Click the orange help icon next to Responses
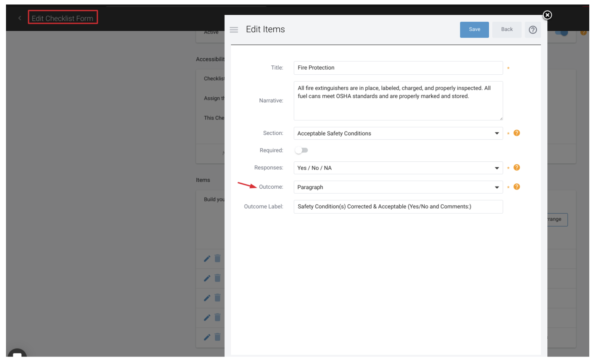The width and height of the screenshot is (593, 364). 517,167
